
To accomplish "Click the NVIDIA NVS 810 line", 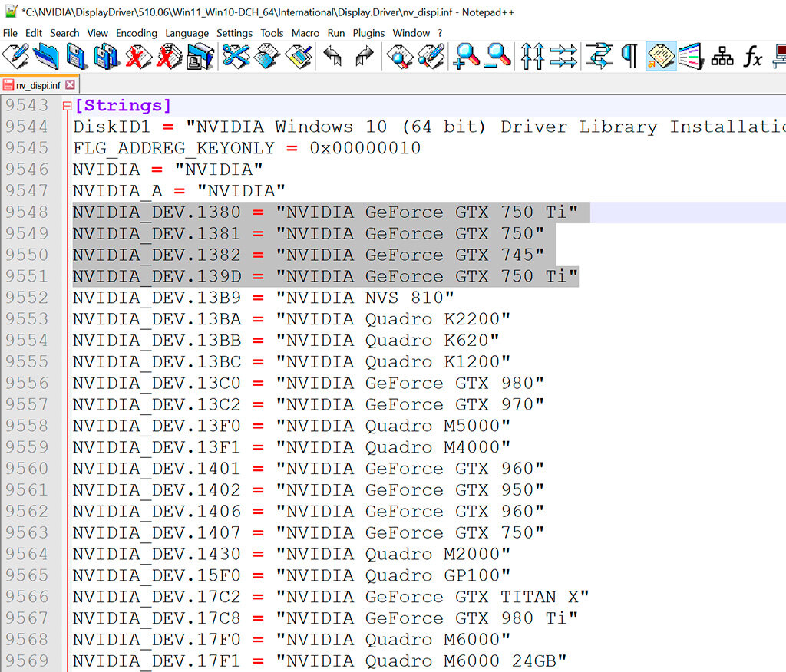I will (x=263, y=298).
